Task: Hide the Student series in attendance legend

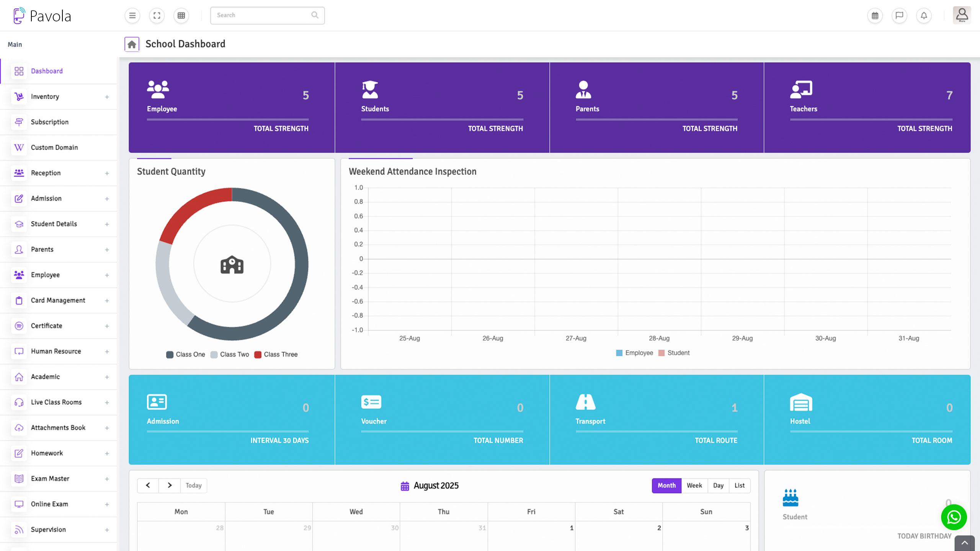Action: point(674,352)
